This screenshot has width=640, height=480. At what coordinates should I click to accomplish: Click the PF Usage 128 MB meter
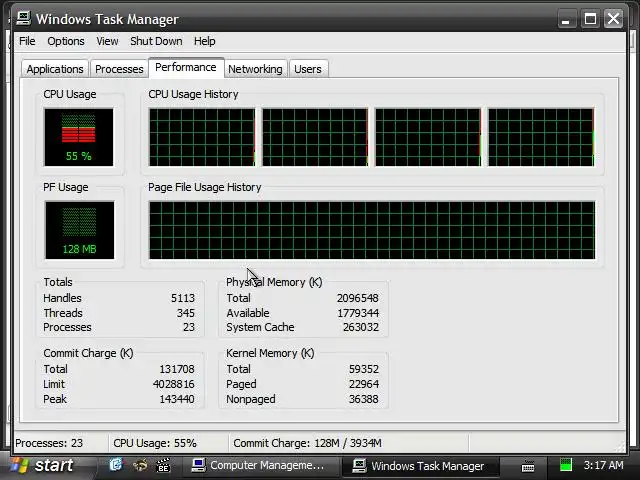point(80,230)
